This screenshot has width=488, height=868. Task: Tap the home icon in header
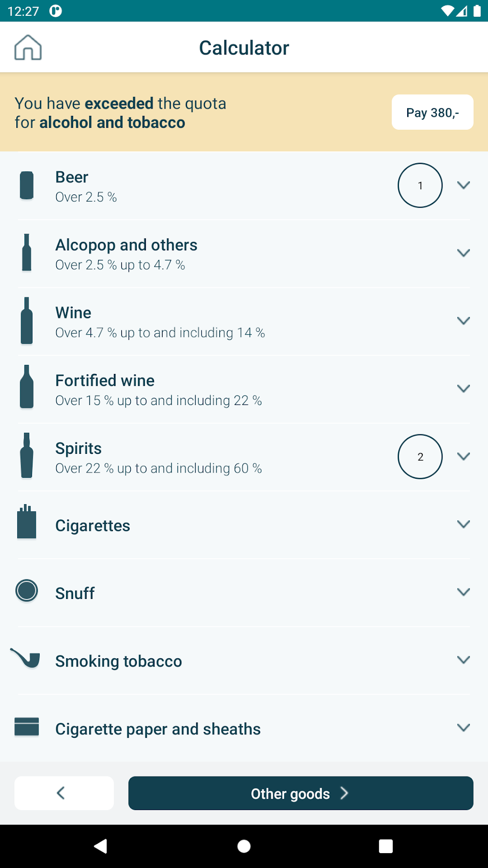pyautogui.click(x=28, y=47)
